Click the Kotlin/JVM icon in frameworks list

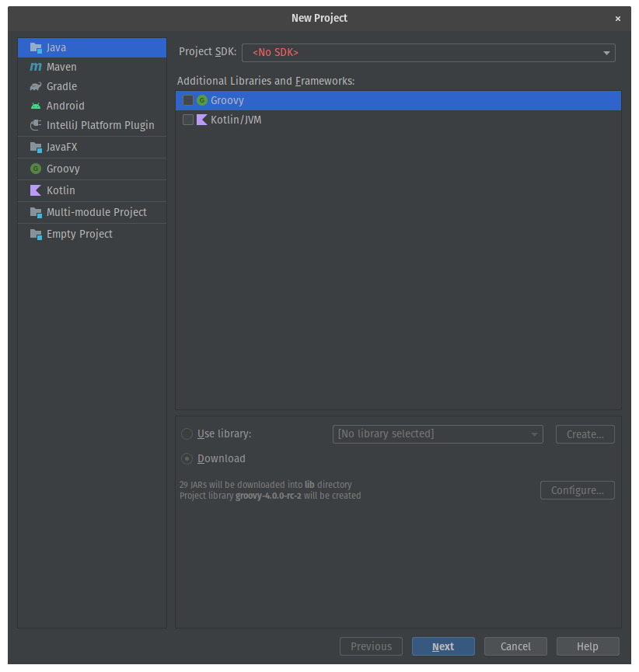click(x=202, y=120)
